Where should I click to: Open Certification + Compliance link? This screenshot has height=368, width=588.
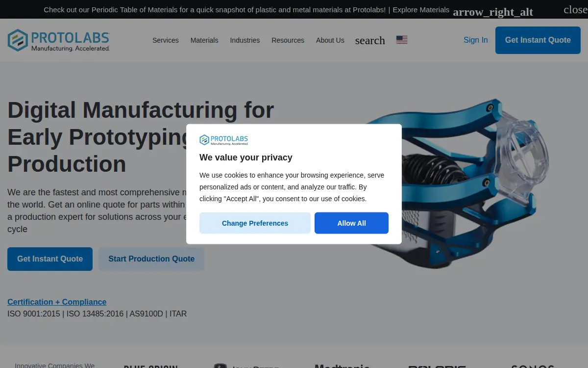point(57,302)
